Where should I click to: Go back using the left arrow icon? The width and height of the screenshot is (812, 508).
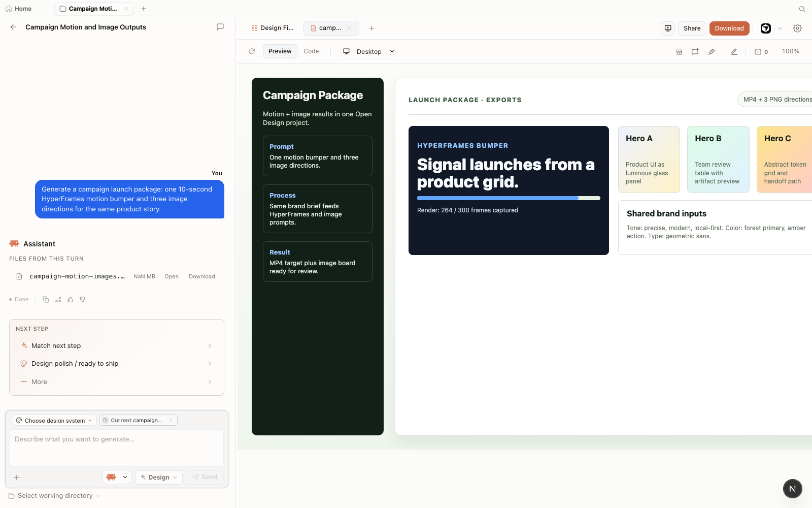pos(13,27)
